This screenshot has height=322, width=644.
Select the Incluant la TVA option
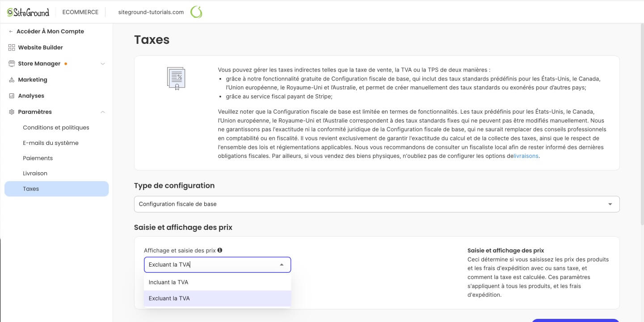coord(217,282)
